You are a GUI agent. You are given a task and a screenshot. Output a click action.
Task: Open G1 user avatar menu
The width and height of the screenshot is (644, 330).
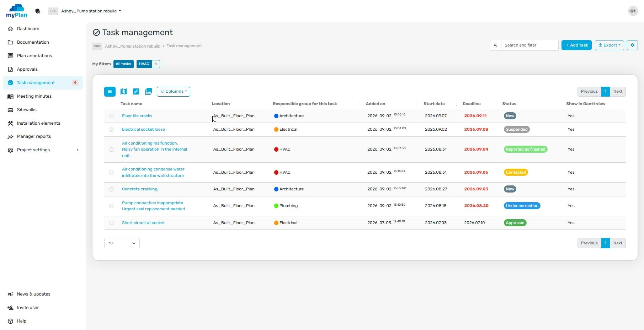(x=633, y=11)
